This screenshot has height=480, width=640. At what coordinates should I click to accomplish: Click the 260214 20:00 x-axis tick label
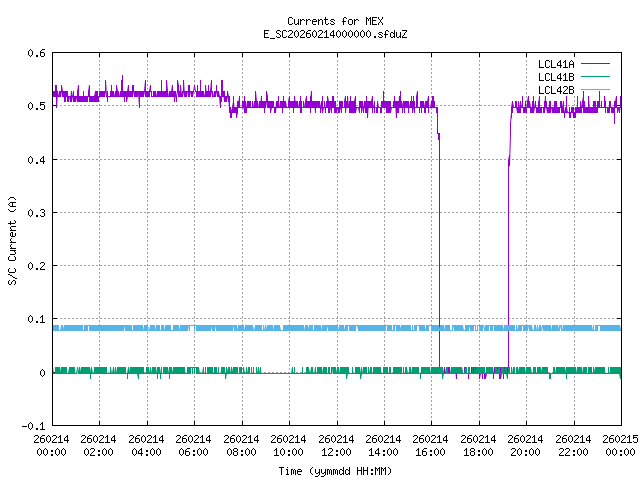coord(526,445)
